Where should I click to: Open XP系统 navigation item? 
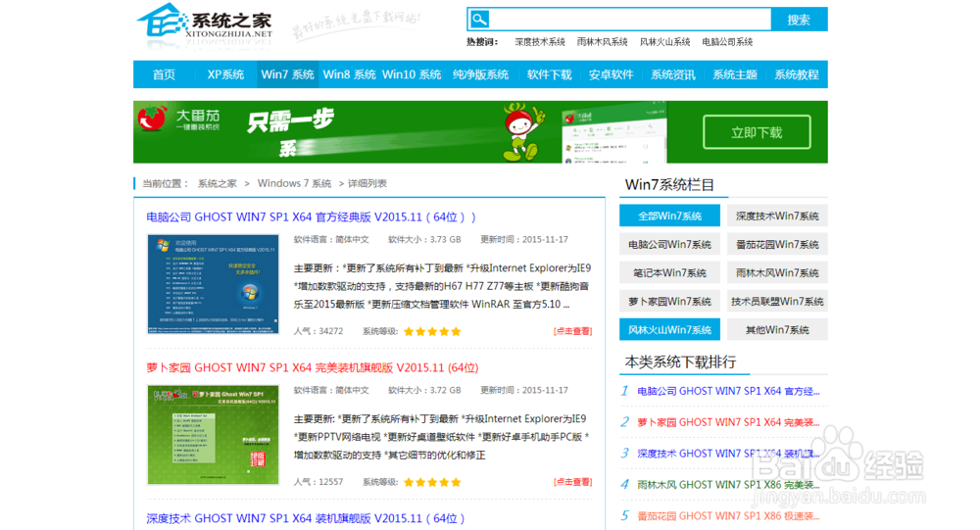[x=225, y=74]
